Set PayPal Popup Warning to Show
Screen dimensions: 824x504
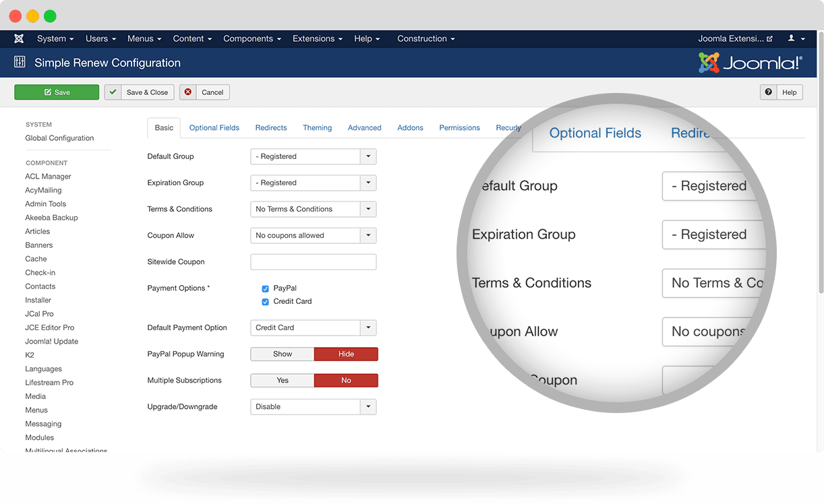pos(282,354)
